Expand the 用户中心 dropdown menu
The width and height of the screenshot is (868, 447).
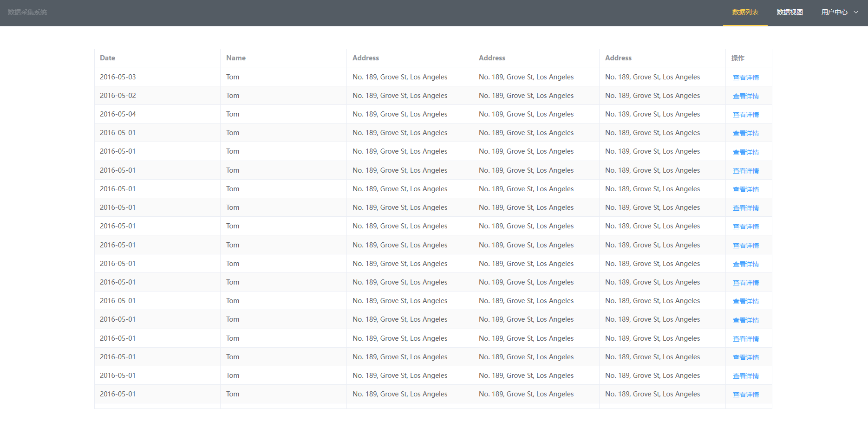(x=834, y=13)
